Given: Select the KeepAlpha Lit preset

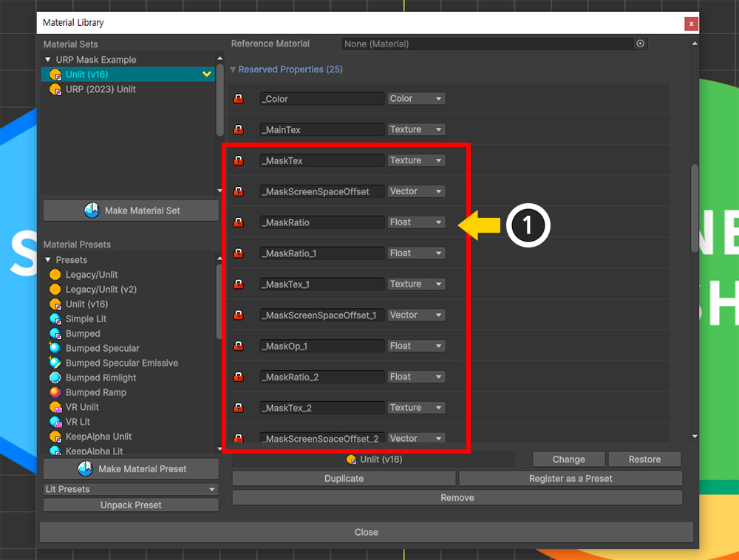Looking at the screenshot, I should click(x=94, y=451).
